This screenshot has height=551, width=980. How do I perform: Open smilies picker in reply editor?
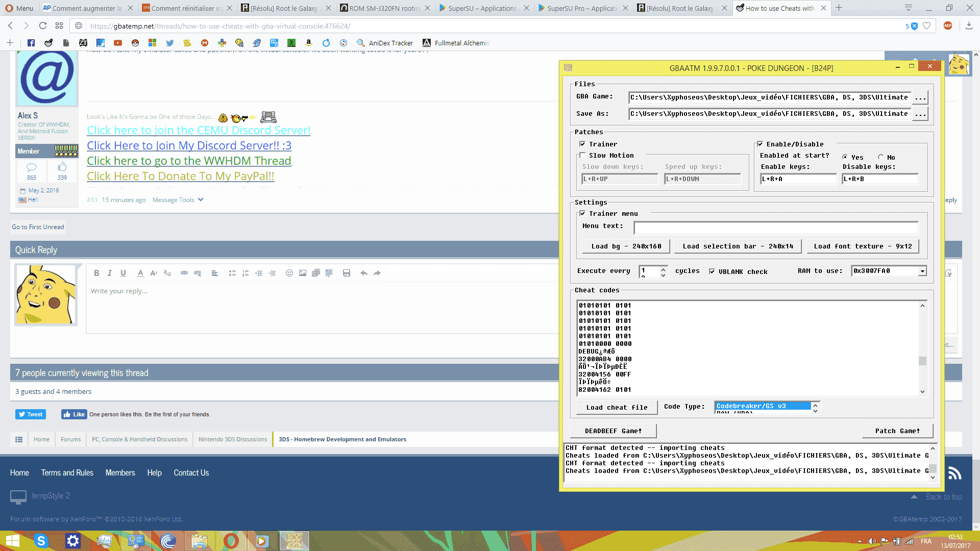tap(289, 273)
